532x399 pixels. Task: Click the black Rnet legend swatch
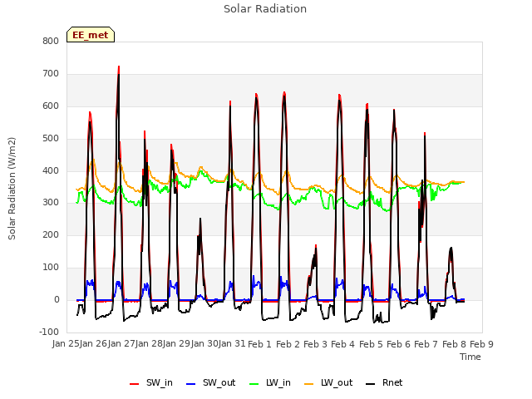click(x=371, y=384)
